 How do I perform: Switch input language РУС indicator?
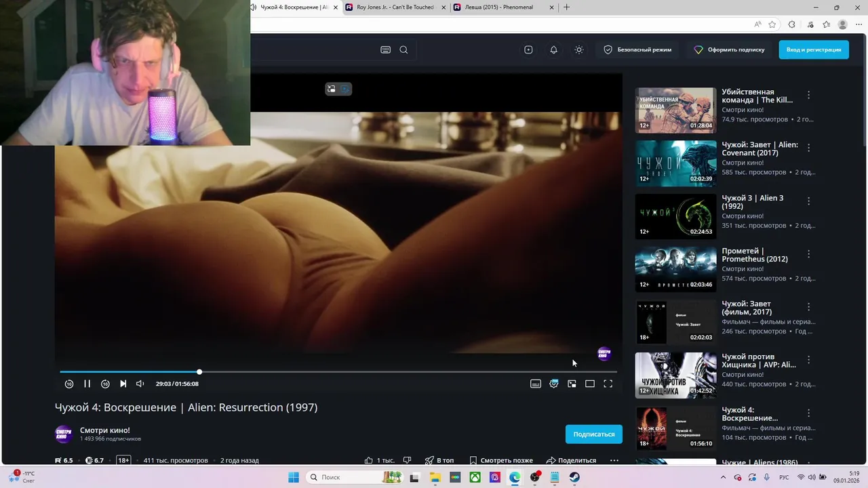pyautogui.click(x=784, y=477)
